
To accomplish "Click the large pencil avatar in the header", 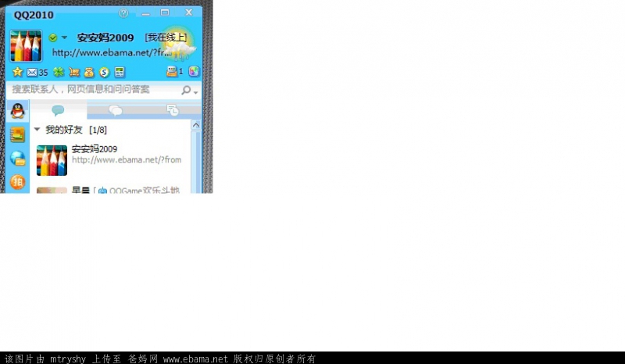I will click(26, 46).
